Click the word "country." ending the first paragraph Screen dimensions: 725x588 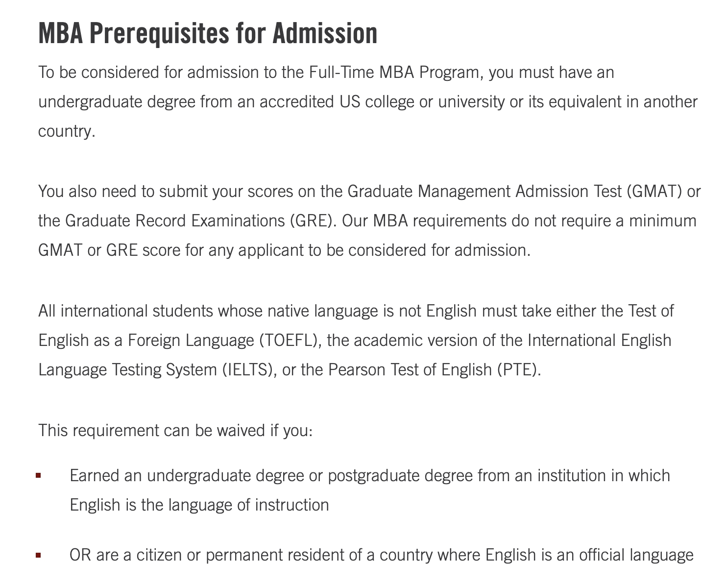(67, 131)
